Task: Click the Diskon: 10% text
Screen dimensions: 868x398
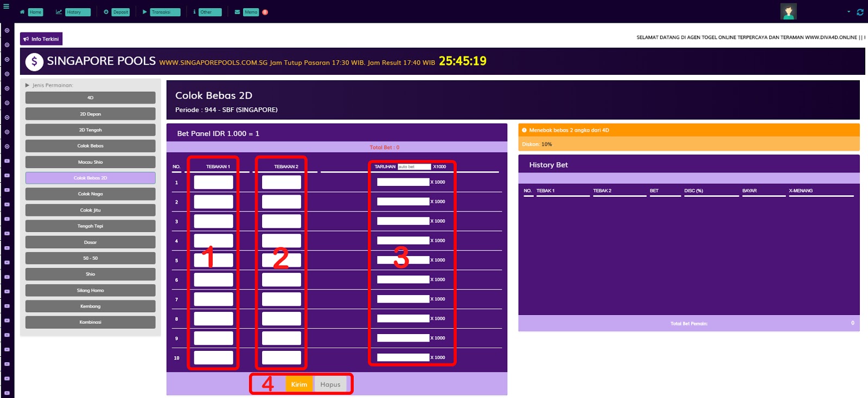Action: pyautogui.click(x=537, y=144)
